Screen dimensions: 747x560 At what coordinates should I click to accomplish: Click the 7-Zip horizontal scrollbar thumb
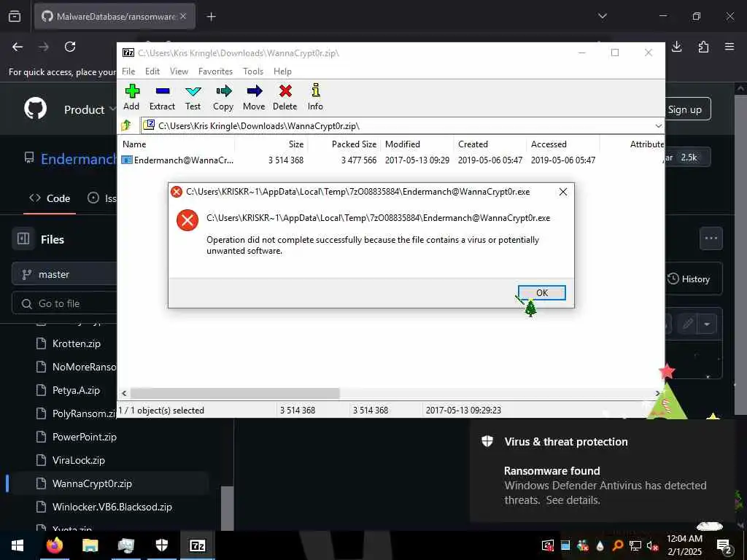(235, 393)
